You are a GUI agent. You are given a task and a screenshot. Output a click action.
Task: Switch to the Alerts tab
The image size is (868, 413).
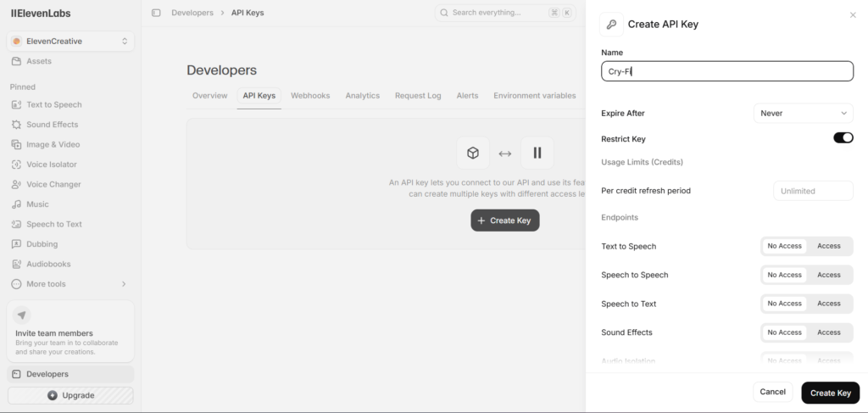[x=467, y=96]
